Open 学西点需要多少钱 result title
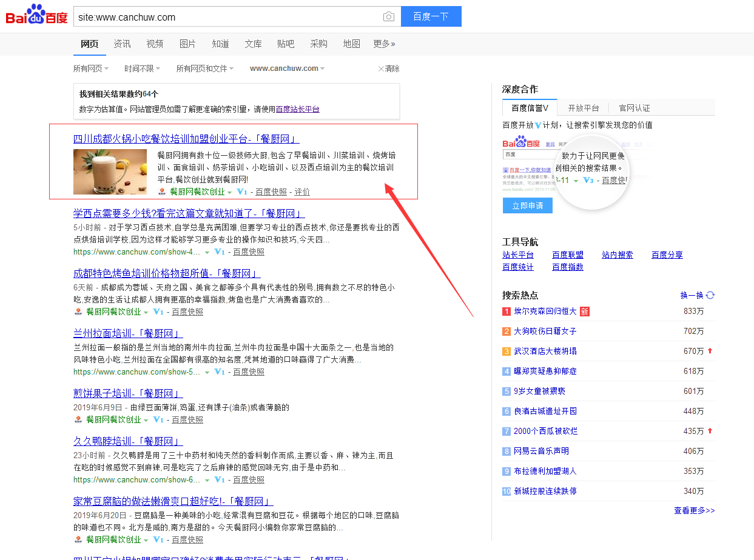 point(189,213)
